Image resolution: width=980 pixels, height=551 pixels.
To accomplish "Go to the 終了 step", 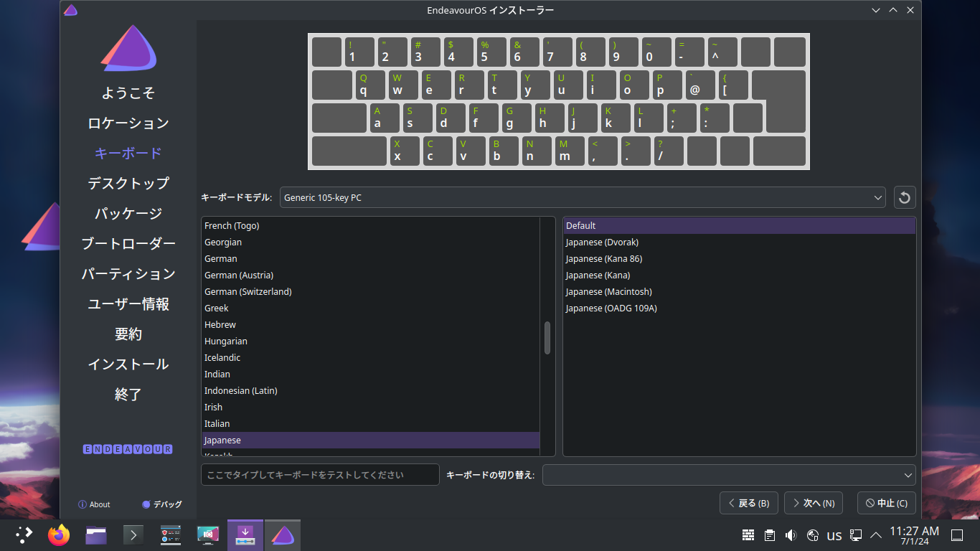I will [x=128, y=395].
